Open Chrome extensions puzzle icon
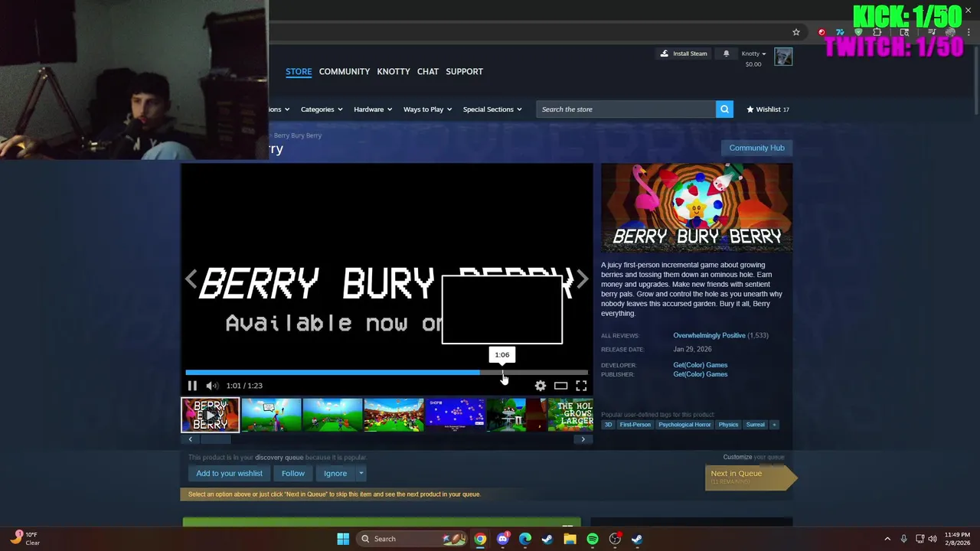Screen dimensions: 980x551 click(877, 32)
